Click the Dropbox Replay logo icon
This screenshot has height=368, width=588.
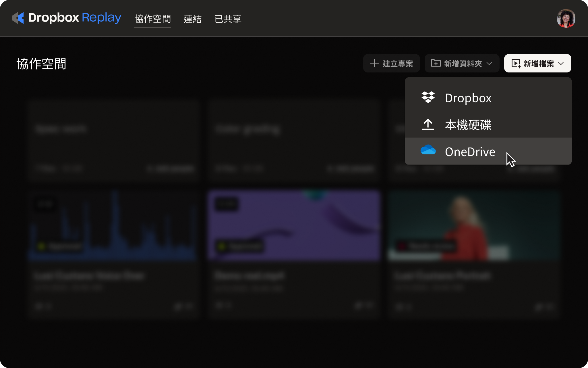18,18
